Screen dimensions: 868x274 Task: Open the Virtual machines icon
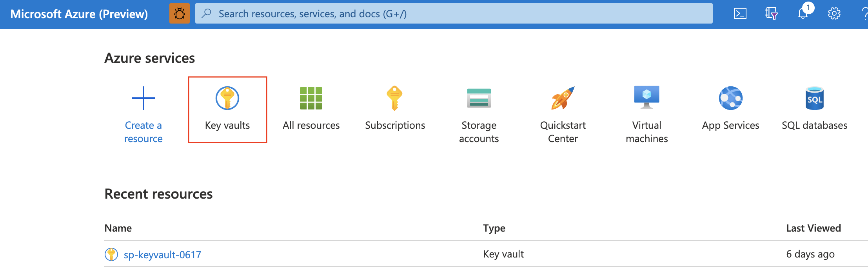click(646, 97)
